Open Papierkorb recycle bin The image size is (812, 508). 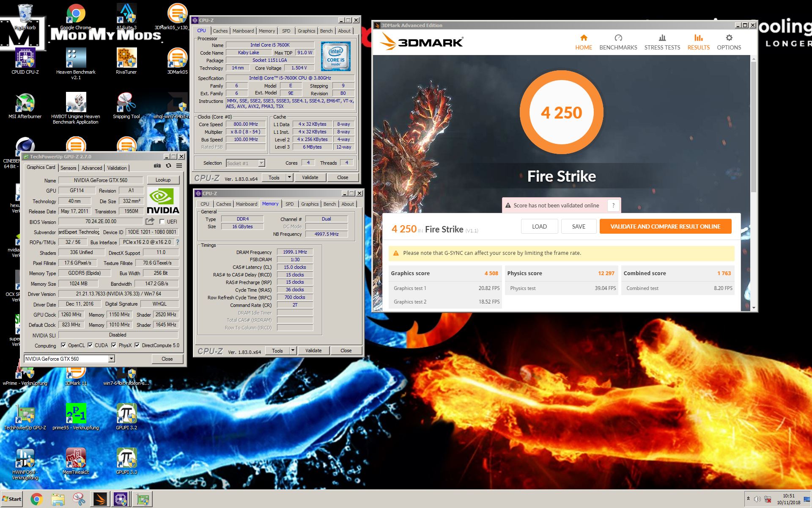pyautogui.click(x=25, y=17)
